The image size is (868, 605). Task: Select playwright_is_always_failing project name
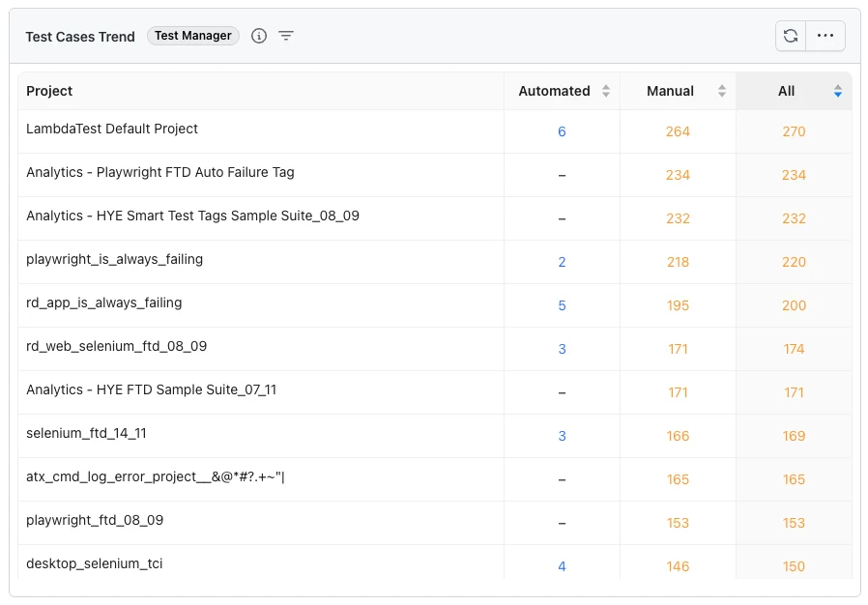click(x=115, y=259)
